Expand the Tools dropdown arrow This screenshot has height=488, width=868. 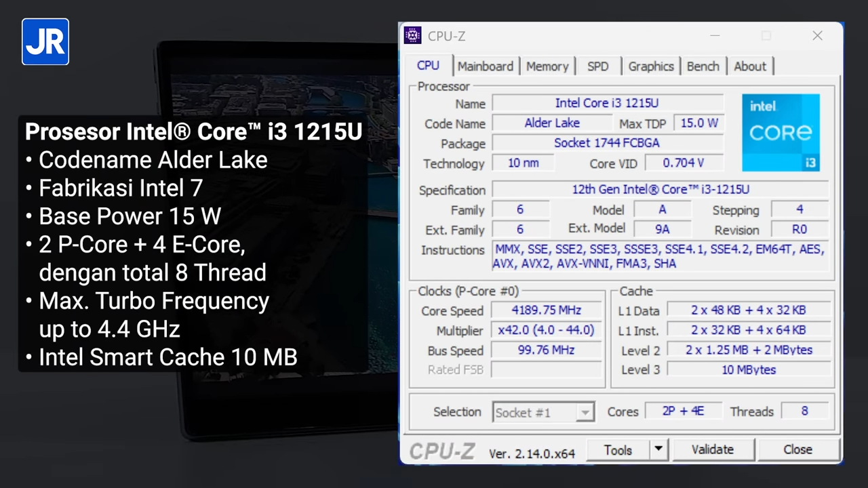(x=658, y=449)
